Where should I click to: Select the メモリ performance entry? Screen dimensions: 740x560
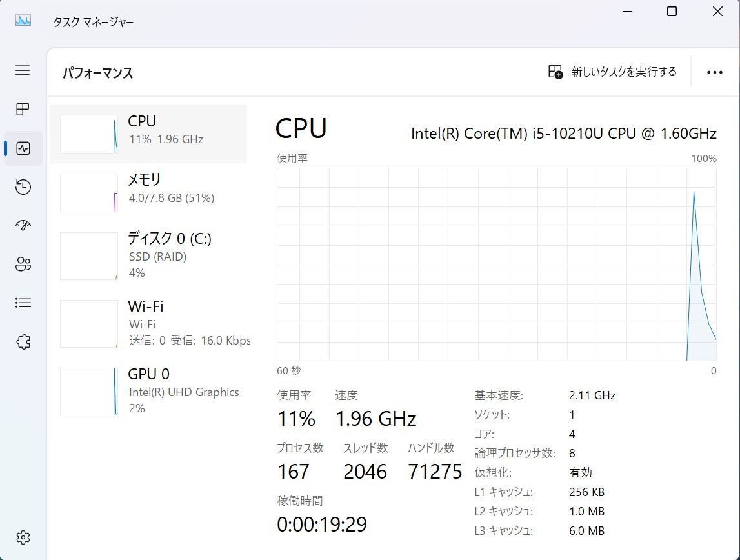[x=149, y=192]
